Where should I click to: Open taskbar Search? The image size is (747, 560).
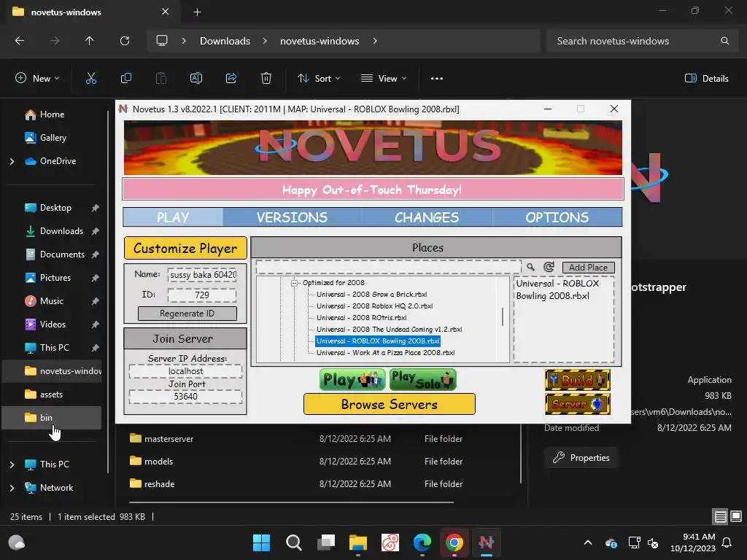(293, 542)
